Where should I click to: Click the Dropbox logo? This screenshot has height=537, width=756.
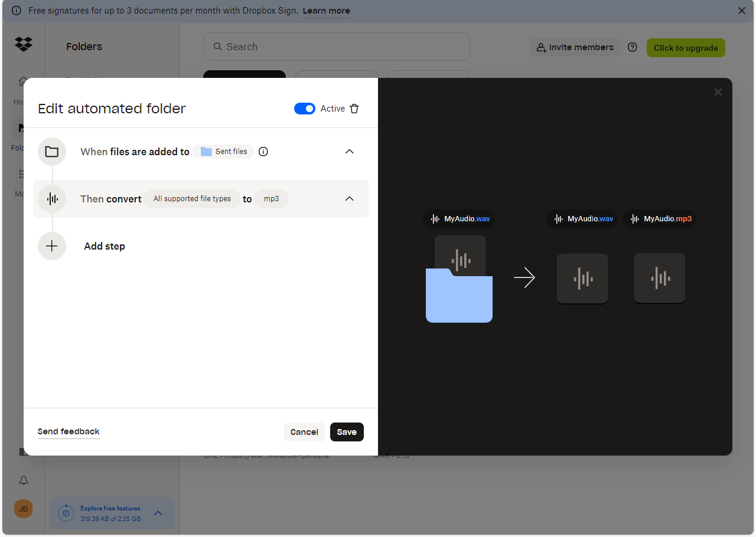pos(24,44)
